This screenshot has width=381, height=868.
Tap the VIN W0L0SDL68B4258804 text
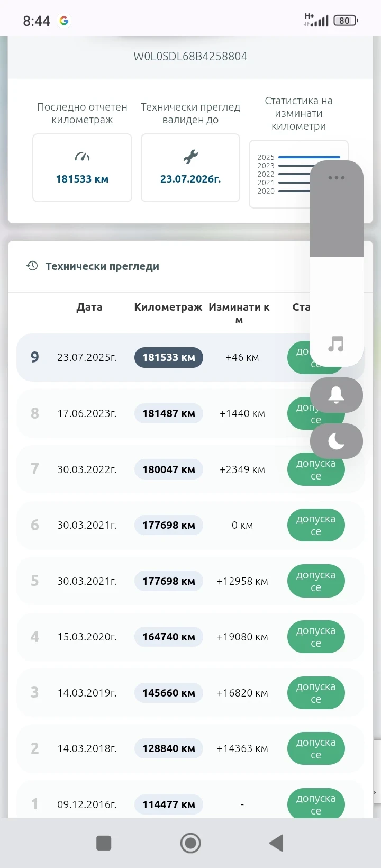click(190, 57)
